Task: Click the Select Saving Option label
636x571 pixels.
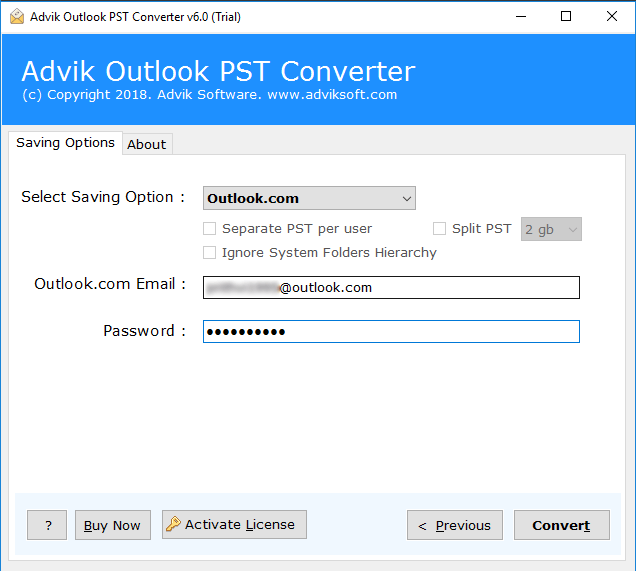Action: pyautogui.click(x=103, y=197)
